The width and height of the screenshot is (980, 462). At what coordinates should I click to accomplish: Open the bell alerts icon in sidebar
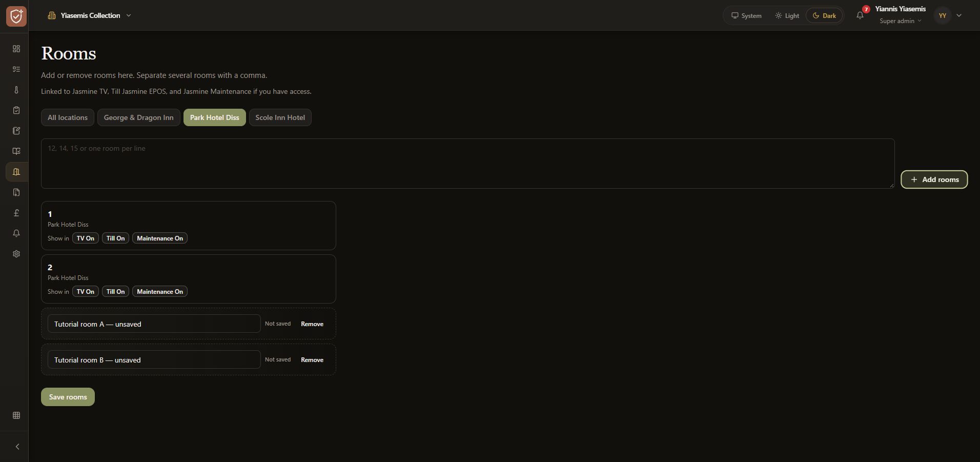click(x=16, y=233)
